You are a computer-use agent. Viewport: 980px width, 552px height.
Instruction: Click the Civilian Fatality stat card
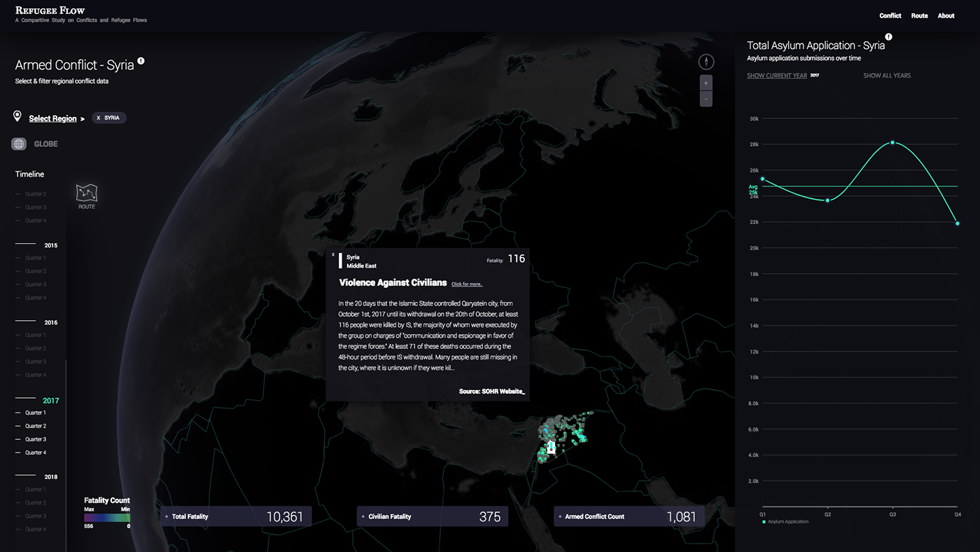(x=432, y=516)
